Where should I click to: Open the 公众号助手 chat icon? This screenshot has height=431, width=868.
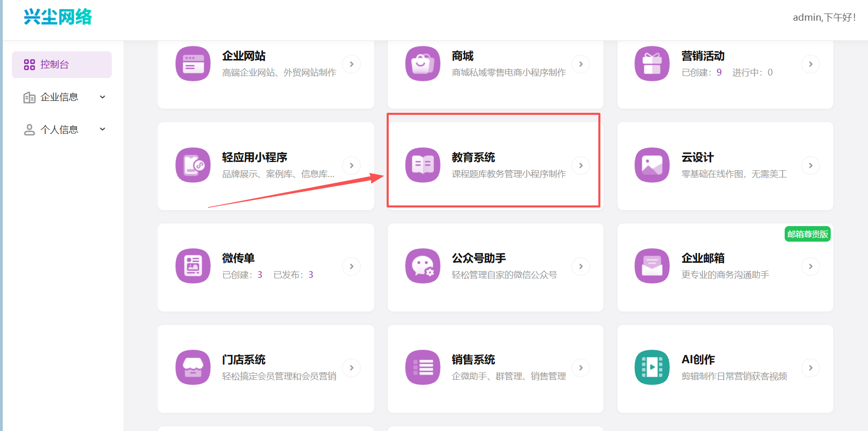(423, 266)
